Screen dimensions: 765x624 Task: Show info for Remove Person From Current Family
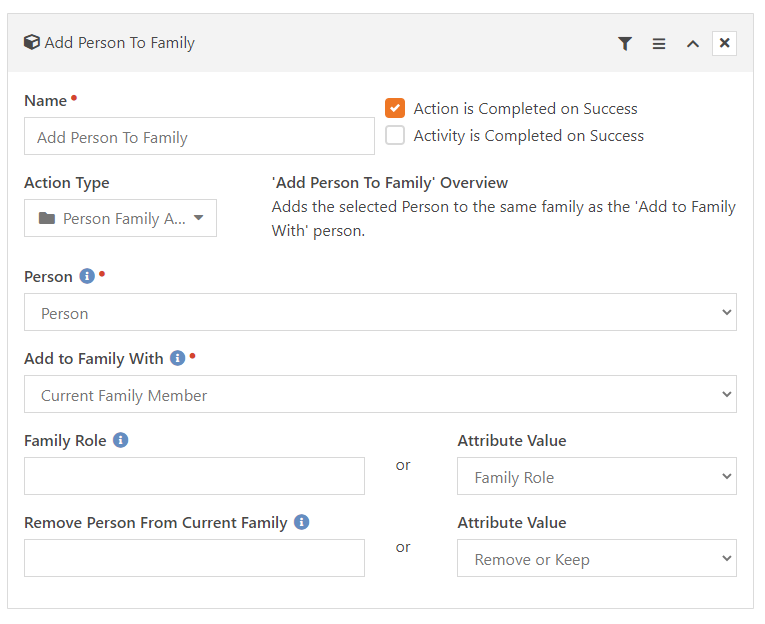coord(302,522)
